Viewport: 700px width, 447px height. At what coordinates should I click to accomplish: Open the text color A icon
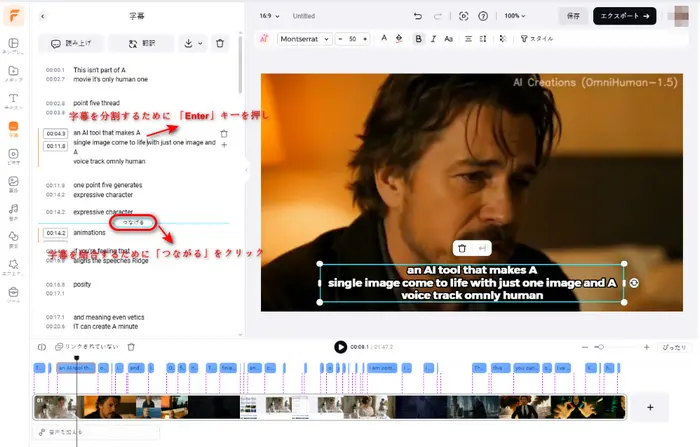click(x=384, y=39)
